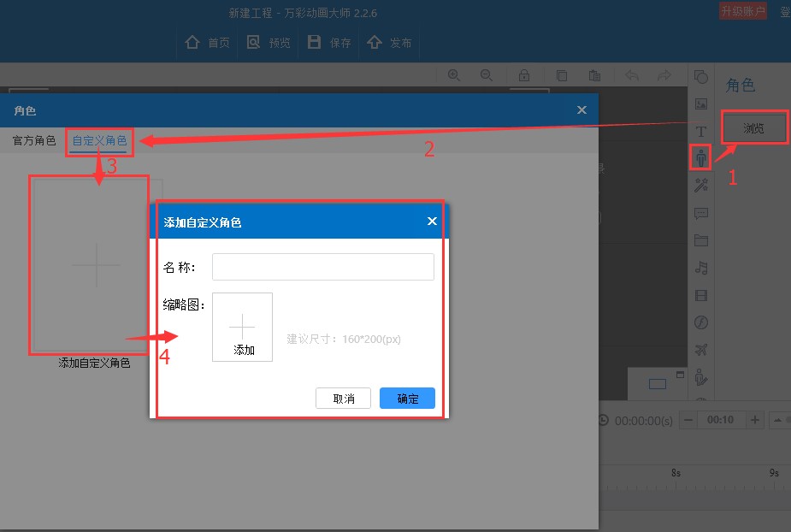Click the 名称 name input field
The image size is (791, 532).
322,266
